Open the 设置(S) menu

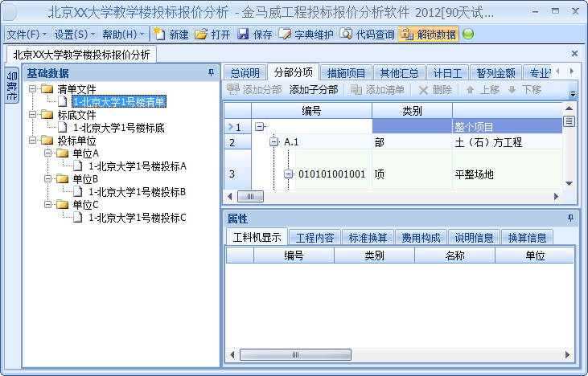(74, 34)
